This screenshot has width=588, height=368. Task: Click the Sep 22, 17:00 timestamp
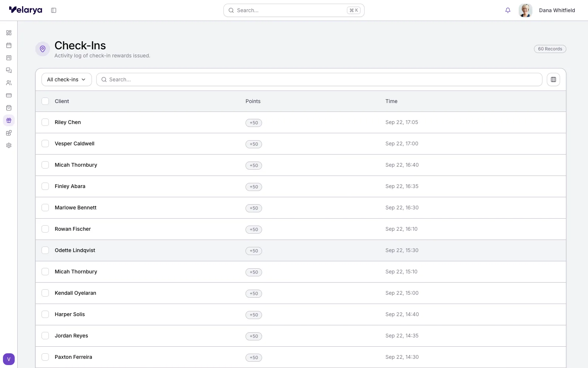point(402,144)
